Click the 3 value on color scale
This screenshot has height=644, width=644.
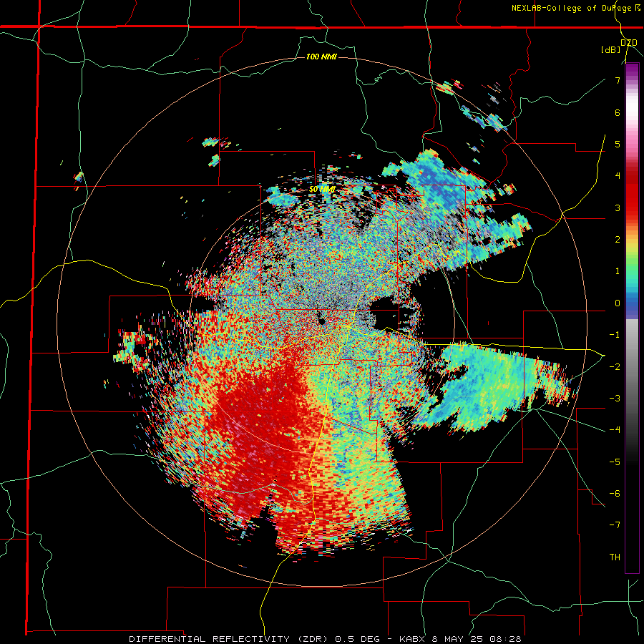(618, 208)
